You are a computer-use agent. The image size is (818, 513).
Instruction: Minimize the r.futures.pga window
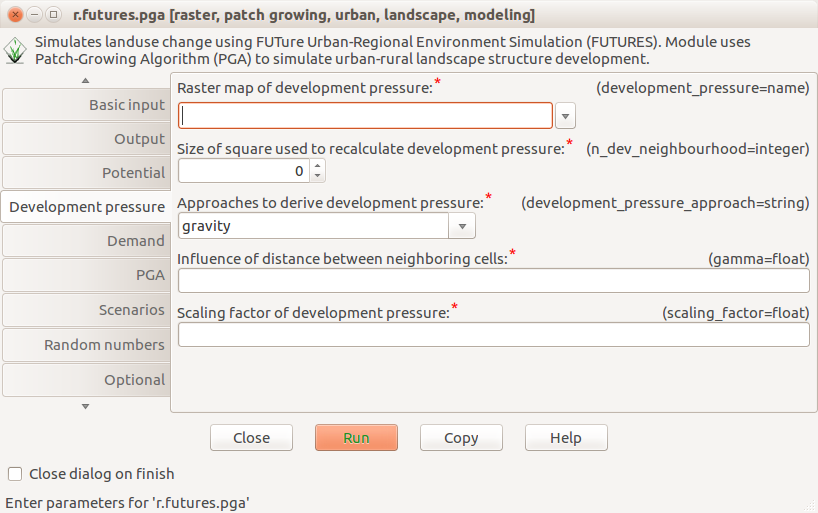point(34,15)
